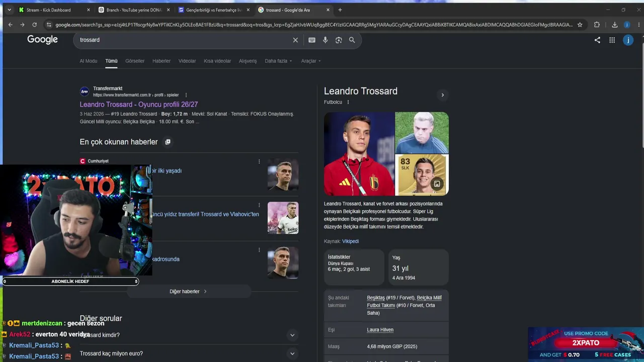This screenshot has width=644, height=362.
Task: Submit the search with the magnifier icon
Action: pyautogui.click(x=352, y=40)
